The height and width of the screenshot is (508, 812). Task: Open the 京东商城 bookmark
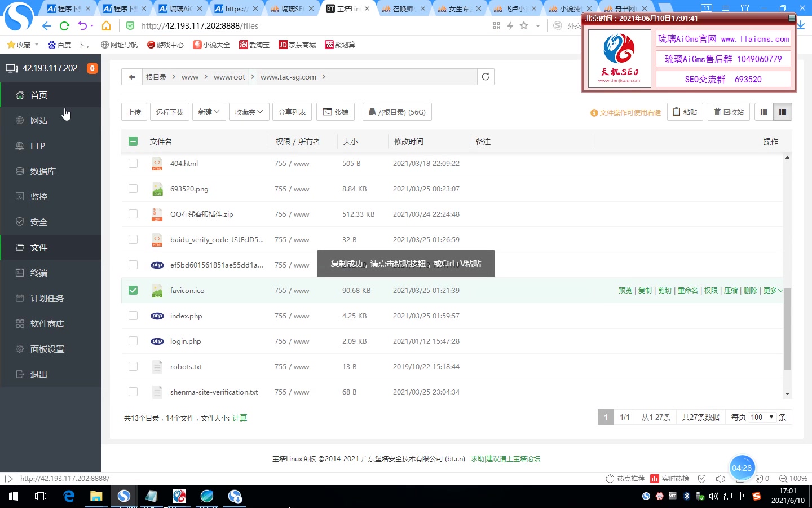(x=297, y=45)
